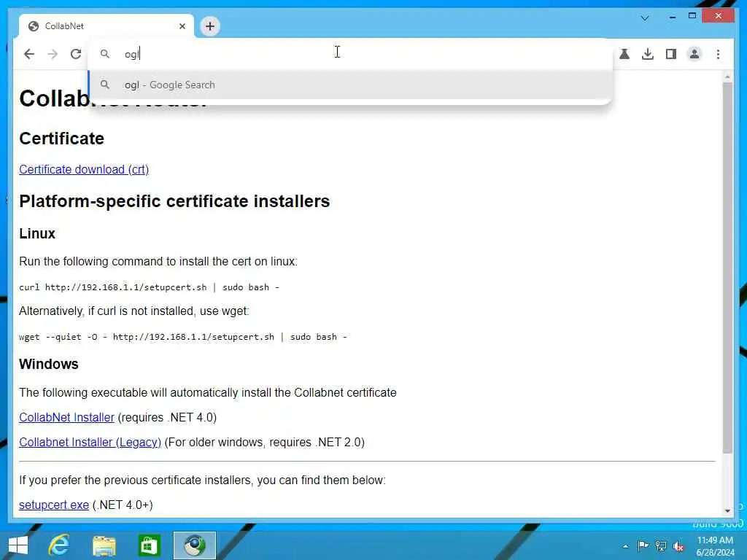Open the setupcert.exe link

[x=54, y=505]
